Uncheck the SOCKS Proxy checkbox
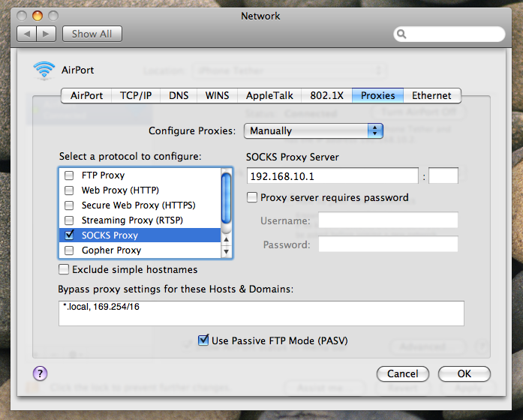Viewport: 523px width, 420px height. pos(69,235)
